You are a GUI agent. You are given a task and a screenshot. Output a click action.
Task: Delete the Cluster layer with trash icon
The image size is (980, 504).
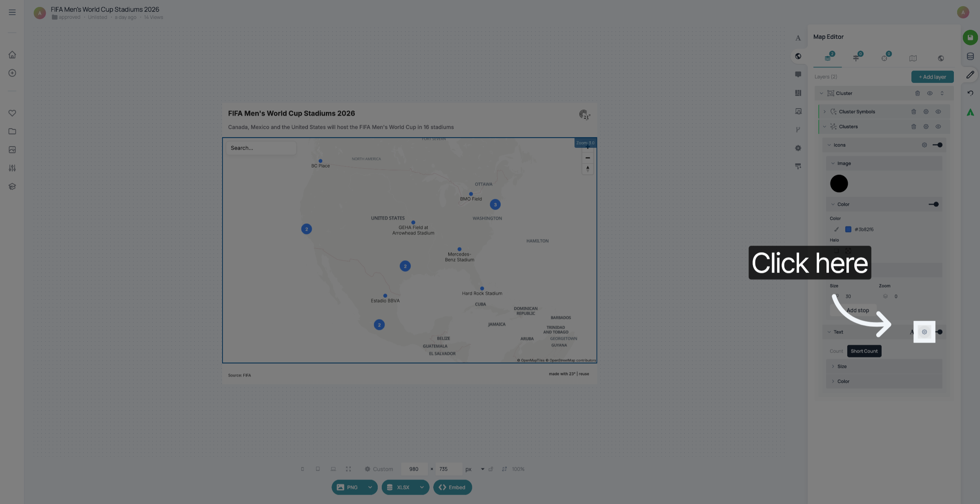(918, 93)
